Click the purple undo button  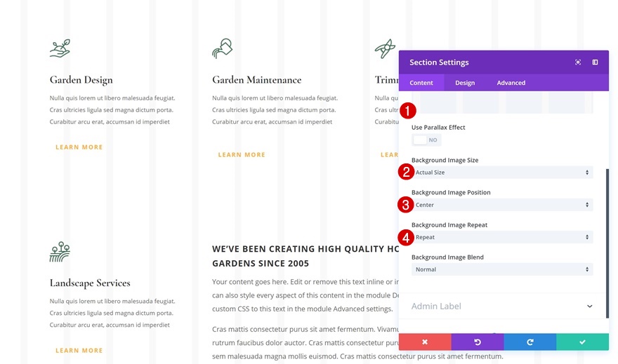click(x=478, y=342)
